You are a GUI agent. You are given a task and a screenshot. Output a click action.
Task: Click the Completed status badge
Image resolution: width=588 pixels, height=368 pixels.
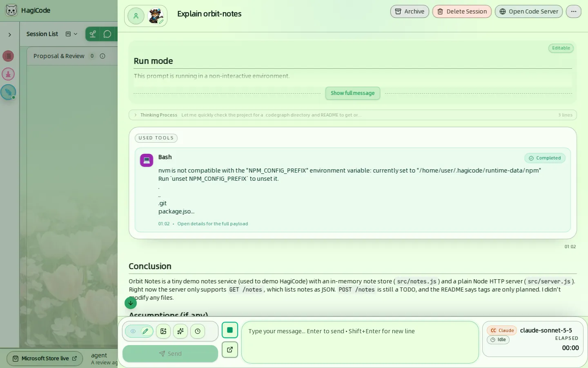pyautogui.click(x=545, y=158)
